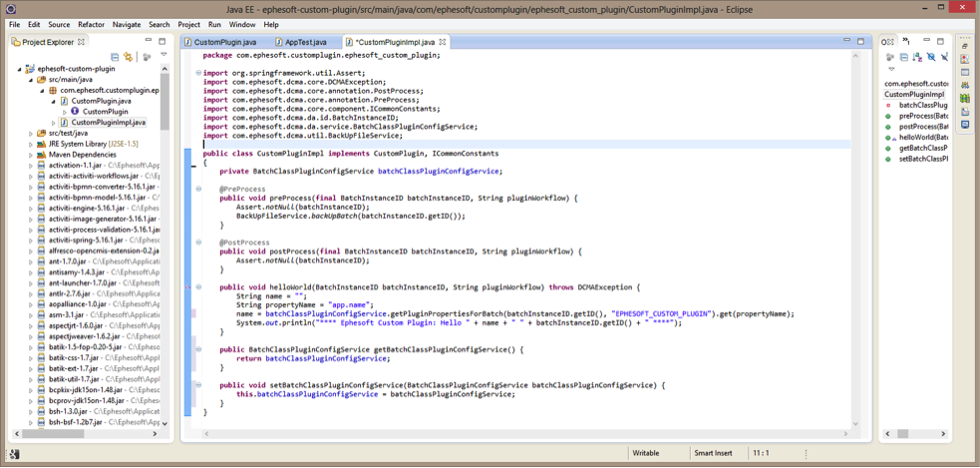Screen dimensions: 980x468
Task: Show hidden views list next to Outline tab
Action: 906,42
